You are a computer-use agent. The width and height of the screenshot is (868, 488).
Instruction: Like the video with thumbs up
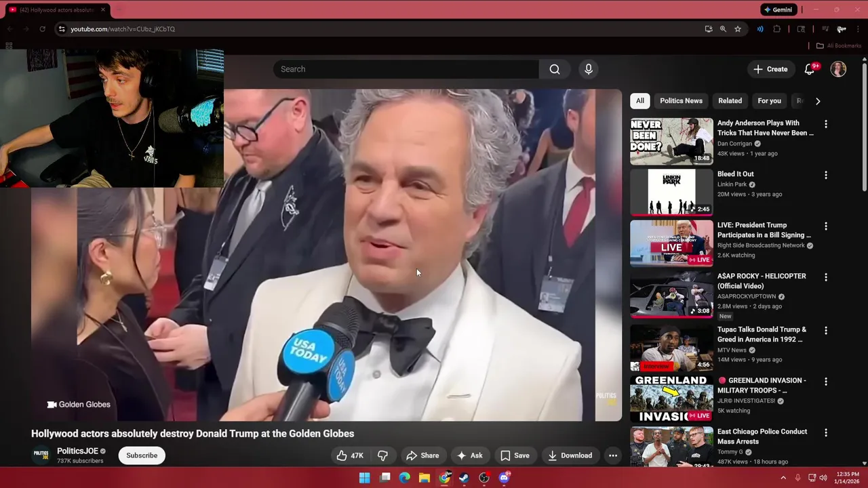coord(350,455)
